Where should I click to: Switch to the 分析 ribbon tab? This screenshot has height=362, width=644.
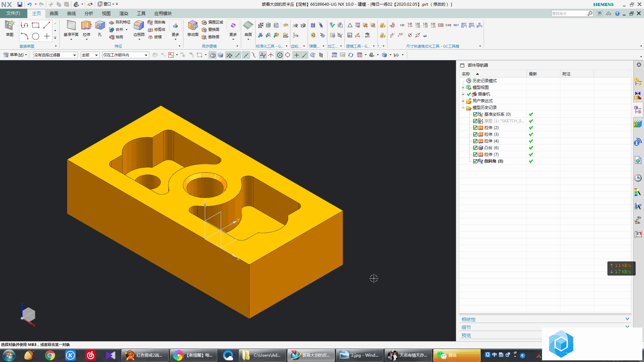89,13
